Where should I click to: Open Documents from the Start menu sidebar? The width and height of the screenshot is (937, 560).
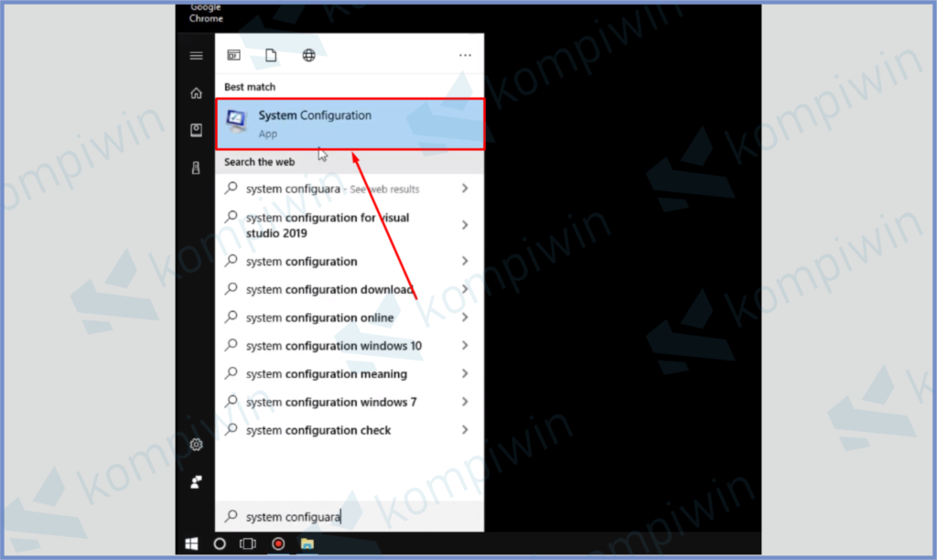[x=196, y=130]
